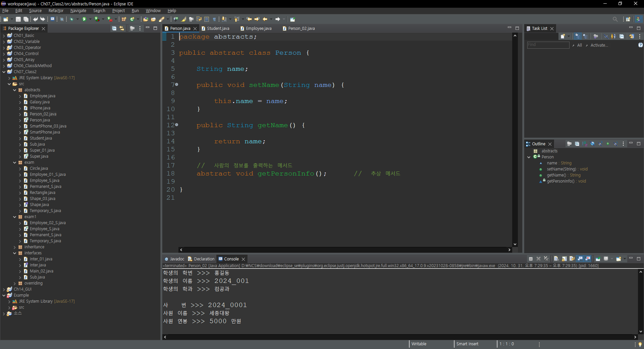
Task: Open SmartPhone_03.java in Package Explorer
Action: 48,126
